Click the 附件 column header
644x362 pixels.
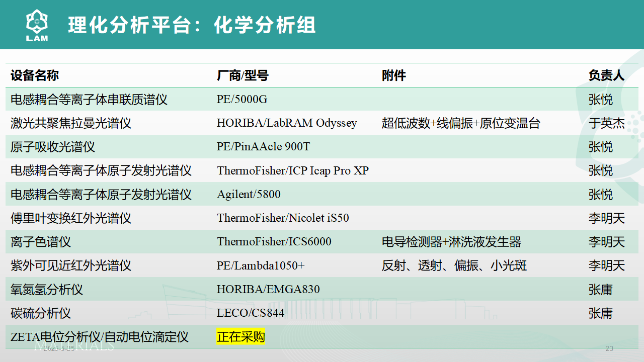(x=394, y=75)
